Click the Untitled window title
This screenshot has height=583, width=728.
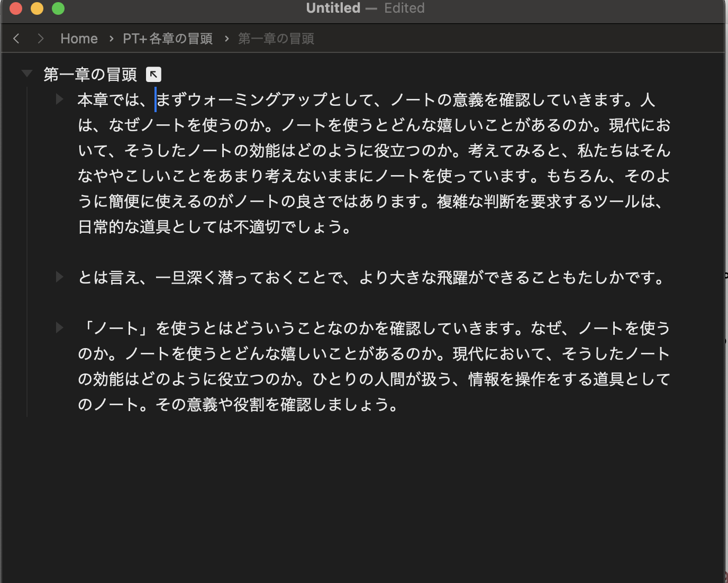click(x=332, y=8)
